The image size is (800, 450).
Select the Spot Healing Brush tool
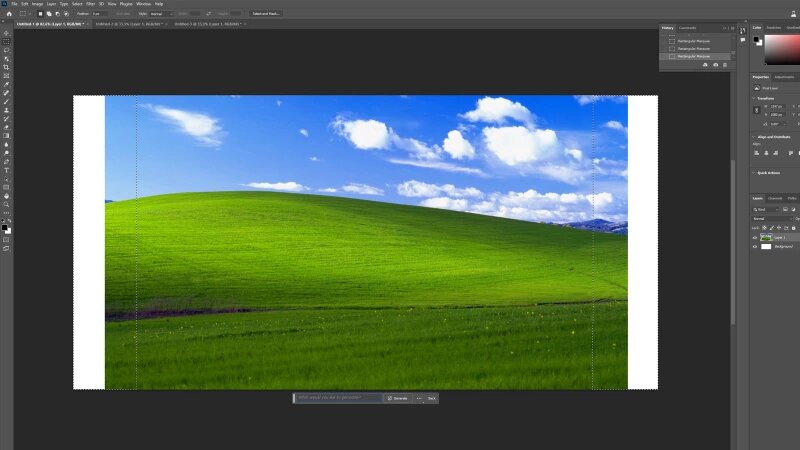pyautogui.click(x=6, y=93)
